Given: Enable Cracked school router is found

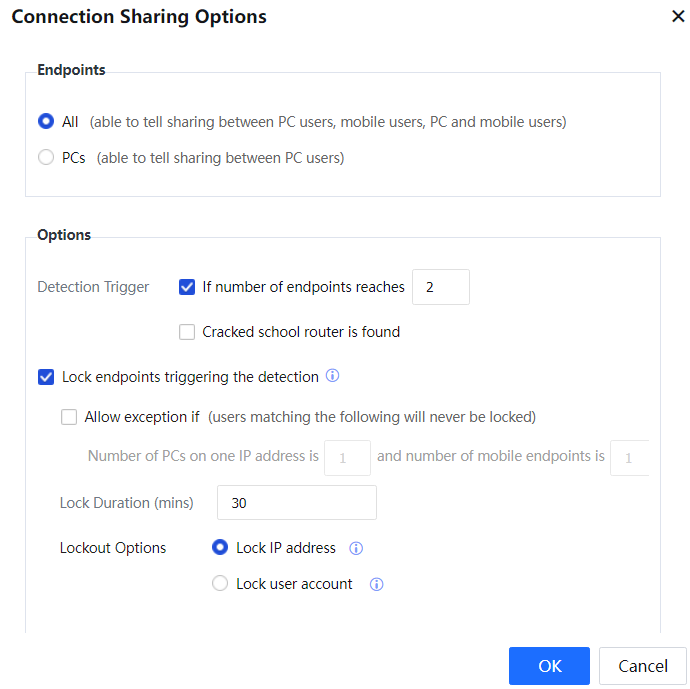Looking at the screenshot, I should point(187,332).
